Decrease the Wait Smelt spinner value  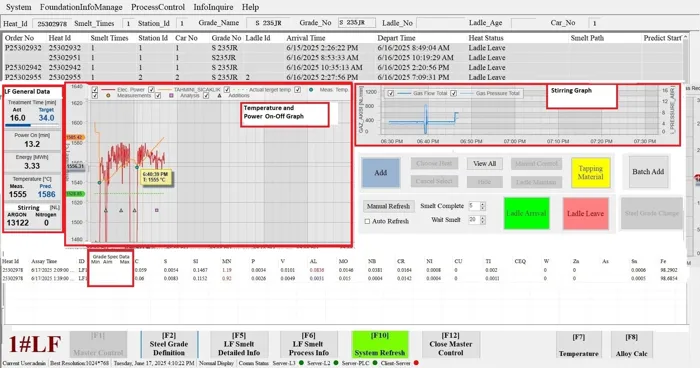click(483, 222)
